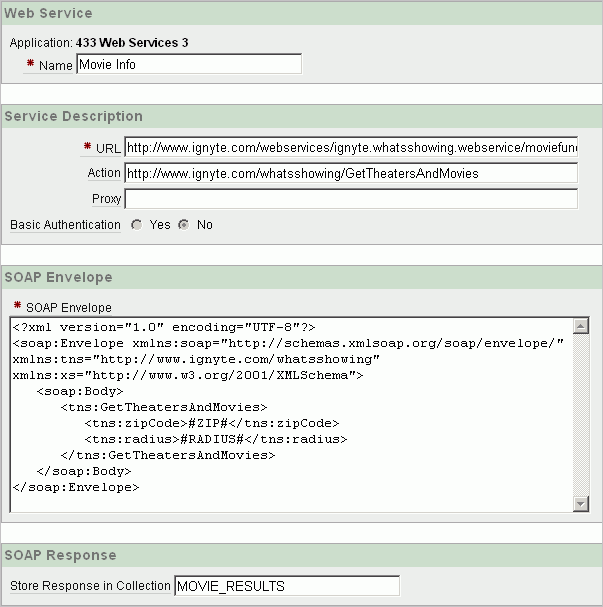Select the empty Proxy field
This screenshot has width=603, height=607.
click(x=351, y=199)
